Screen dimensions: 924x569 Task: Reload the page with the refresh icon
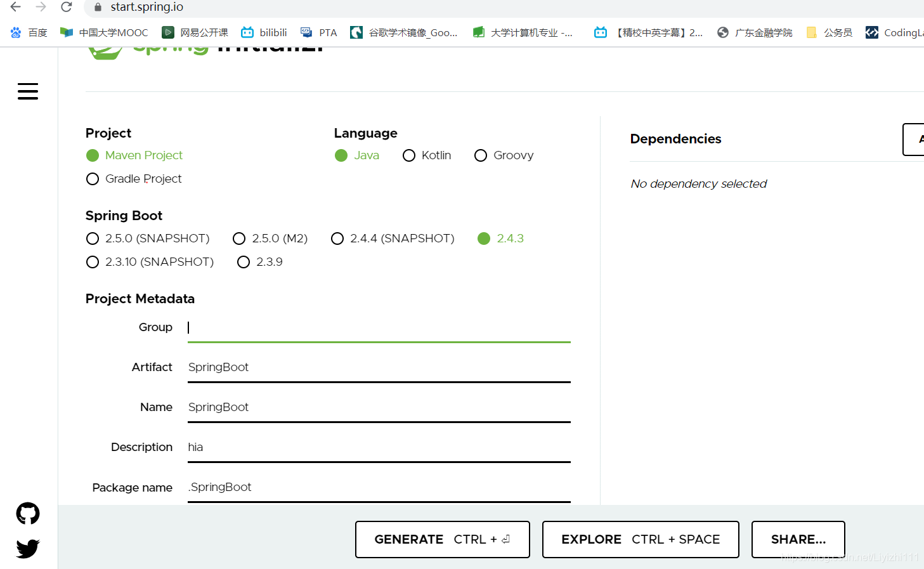[x=66, y=7]
